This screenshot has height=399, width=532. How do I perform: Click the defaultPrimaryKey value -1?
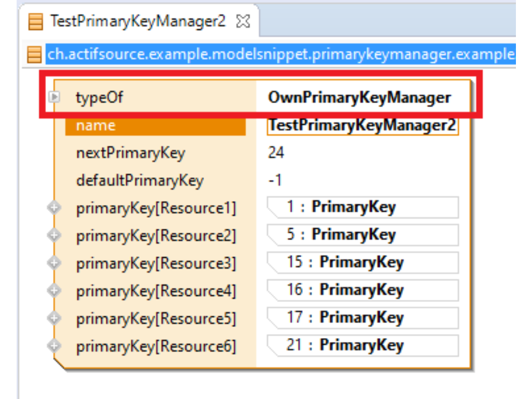[275, 181]
